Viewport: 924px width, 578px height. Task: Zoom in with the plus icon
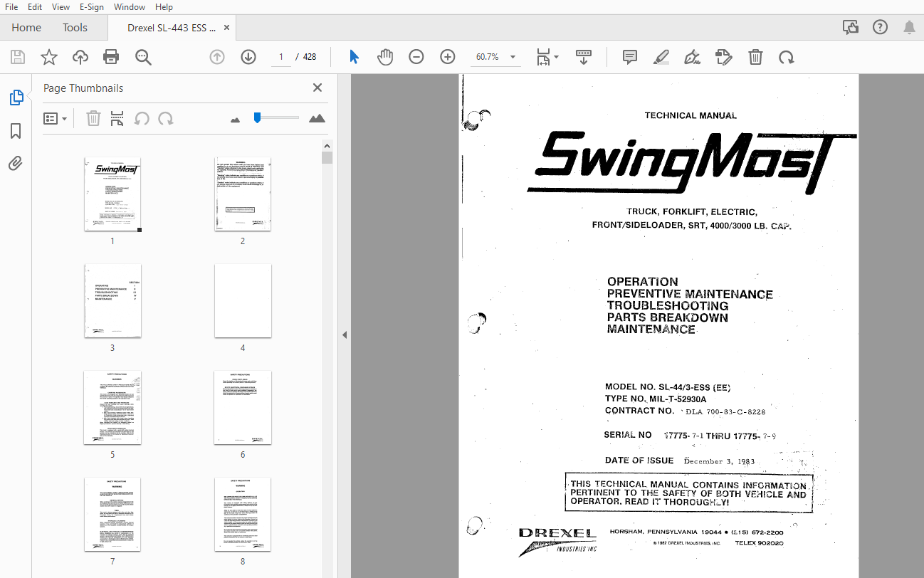(448, 57)
